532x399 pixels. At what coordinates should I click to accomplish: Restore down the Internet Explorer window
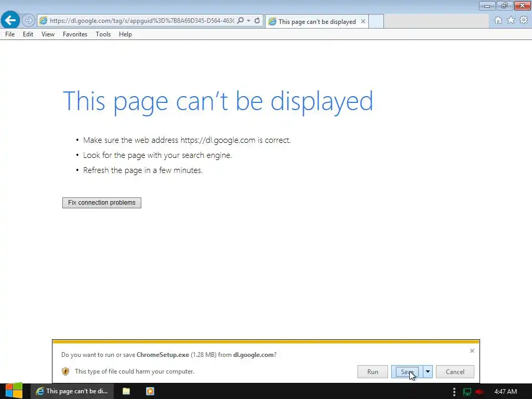coord(504,6)
